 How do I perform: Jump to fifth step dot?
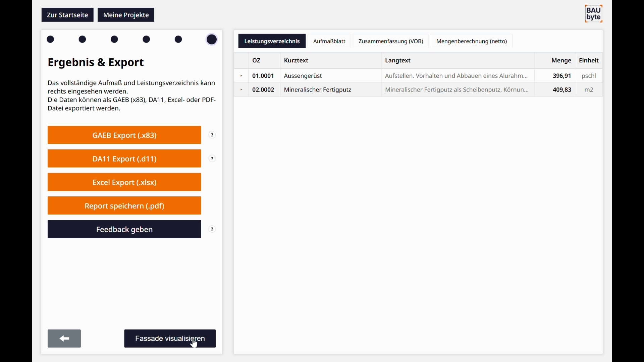(x=179, y=40)
